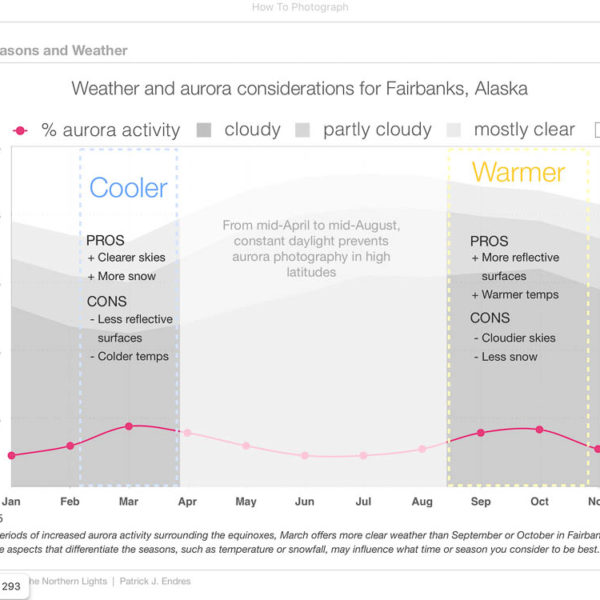
Task: Select the August faded data point
Action: (423, 448)
